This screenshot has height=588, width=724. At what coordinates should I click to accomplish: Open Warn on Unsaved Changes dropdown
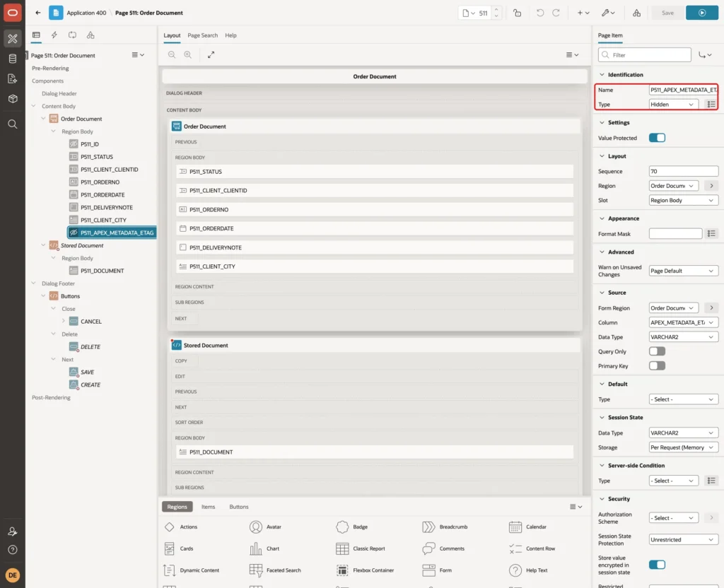pos(684,271)
